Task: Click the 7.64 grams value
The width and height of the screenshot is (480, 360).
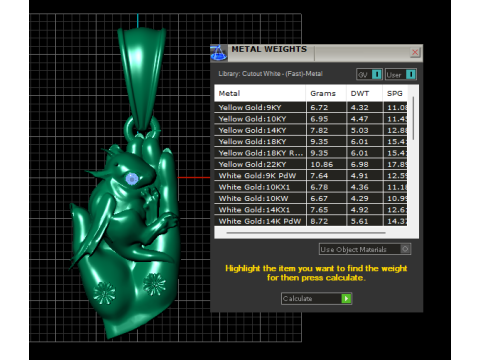Action: pyautogui.click(x=319, y=176)
